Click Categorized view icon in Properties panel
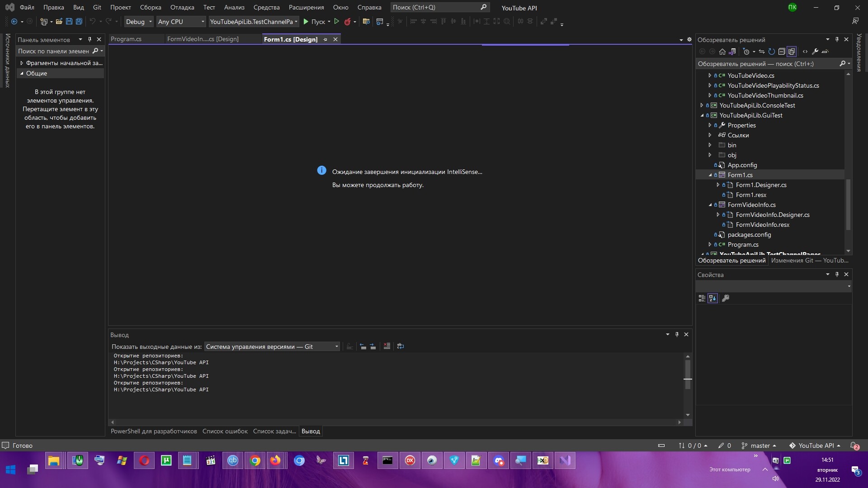Viewport: 868px width, 488px height. tap(702, 298)
